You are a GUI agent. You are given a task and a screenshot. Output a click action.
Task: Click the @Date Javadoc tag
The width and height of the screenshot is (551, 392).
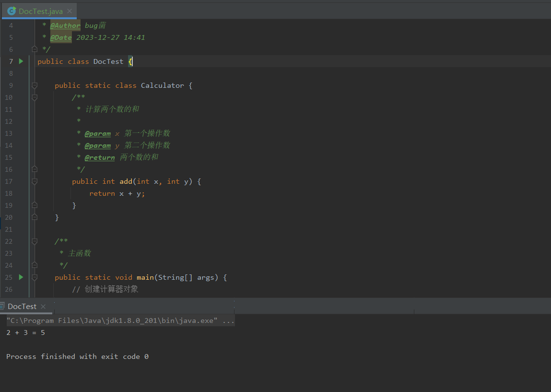[61, 37]
